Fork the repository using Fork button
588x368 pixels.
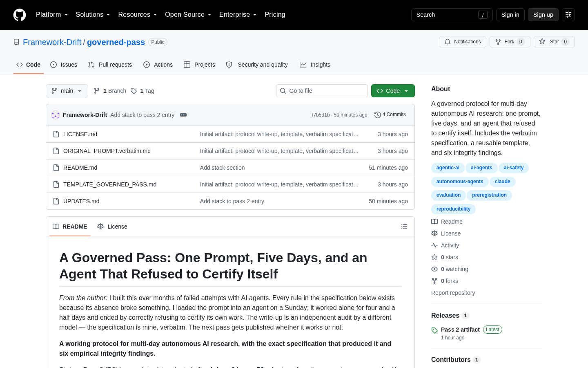510,42
